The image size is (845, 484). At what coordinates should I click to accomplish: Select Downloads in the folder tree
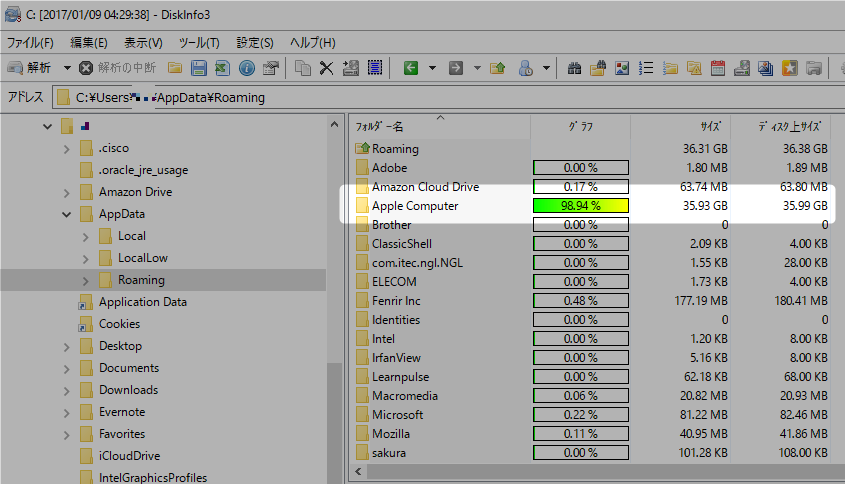pos(128,390)
